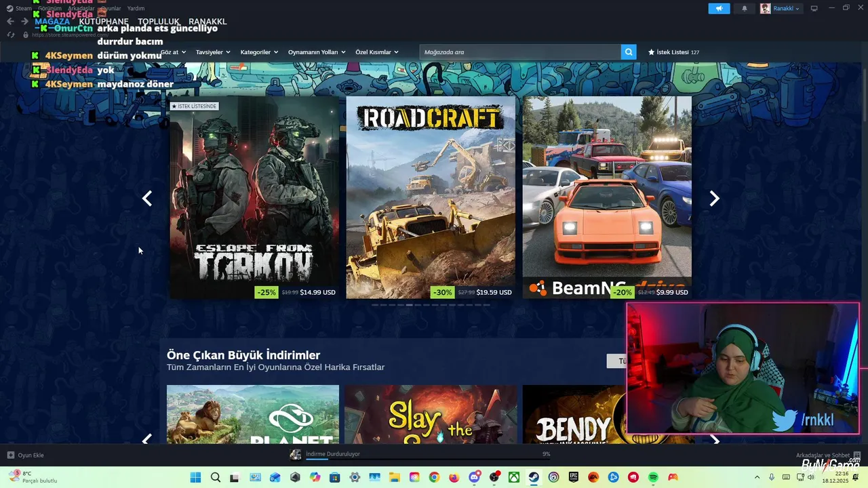
Task: Open Discord from taskbar
Action: click(x=474, y=477)
